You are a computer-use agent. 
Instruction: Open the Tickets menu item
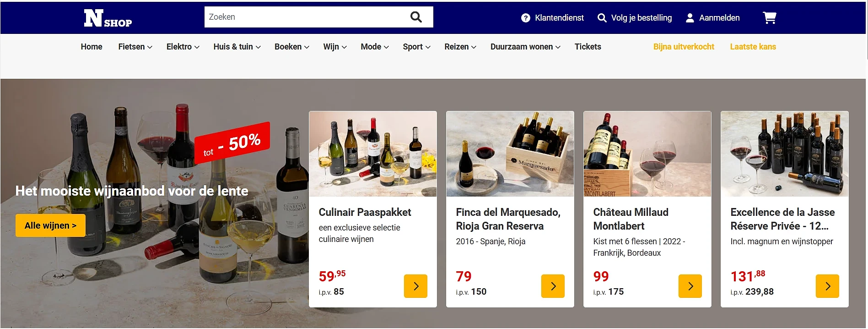coord(588,47)
